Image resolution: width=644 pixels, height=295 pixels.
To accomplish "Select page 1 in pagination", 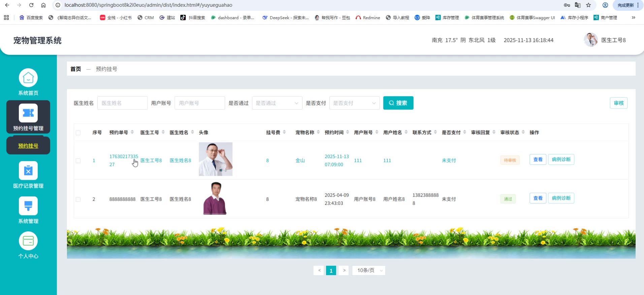I will 331,270.
